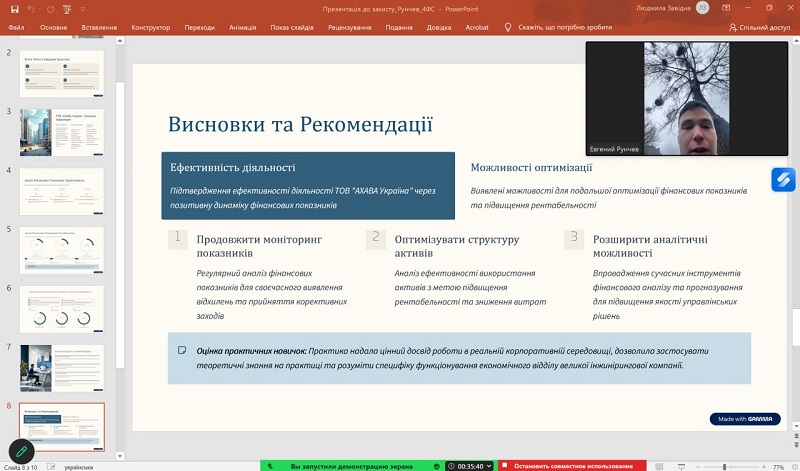Viewport: 800px width, 471px height.
Task: Click the blue floating app icon
Action: (783, 179)
